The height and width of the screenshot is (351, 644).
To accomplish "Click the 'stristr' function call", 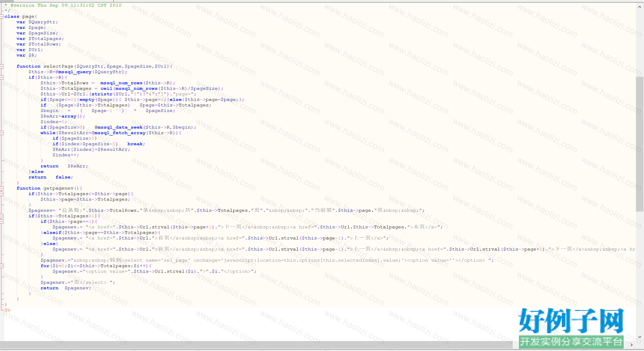I will click(x=102, y=94).
